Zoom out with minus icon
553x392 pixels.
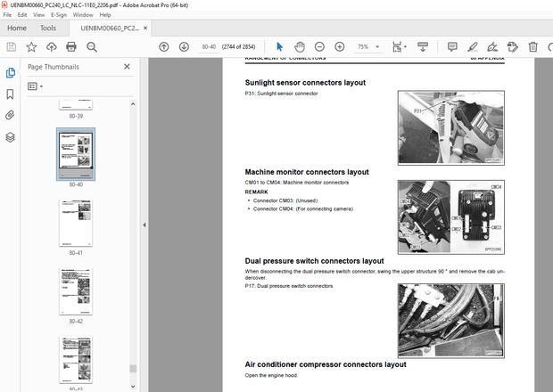(319, 46)
